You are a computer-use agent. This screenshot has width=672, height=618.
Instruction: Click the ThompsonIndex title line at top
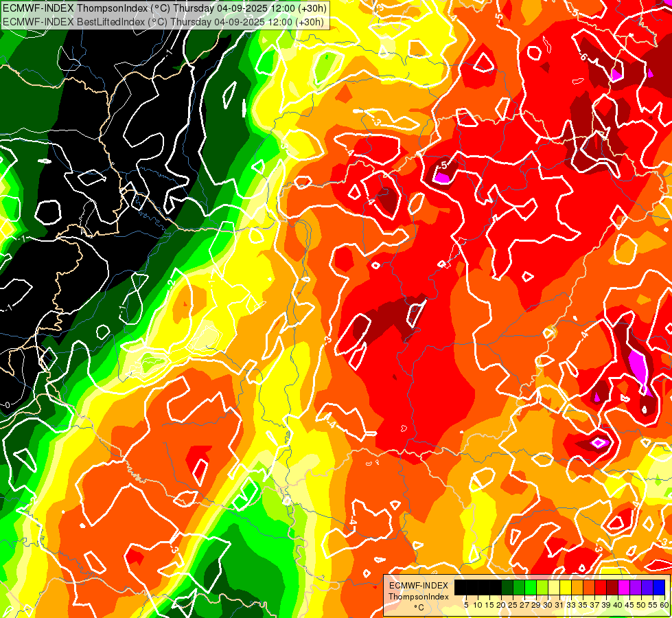click(x=165, y=8)
